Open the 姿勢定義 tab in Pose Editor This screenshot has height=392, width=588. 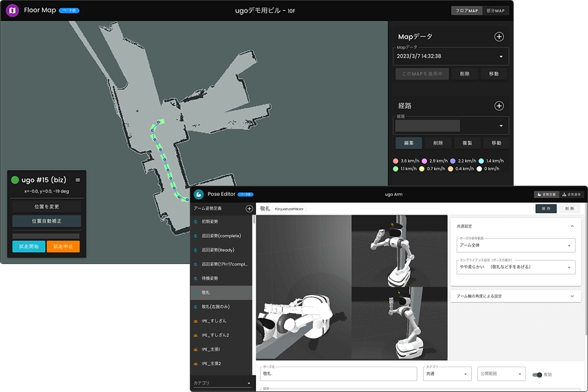pos(546,195)
